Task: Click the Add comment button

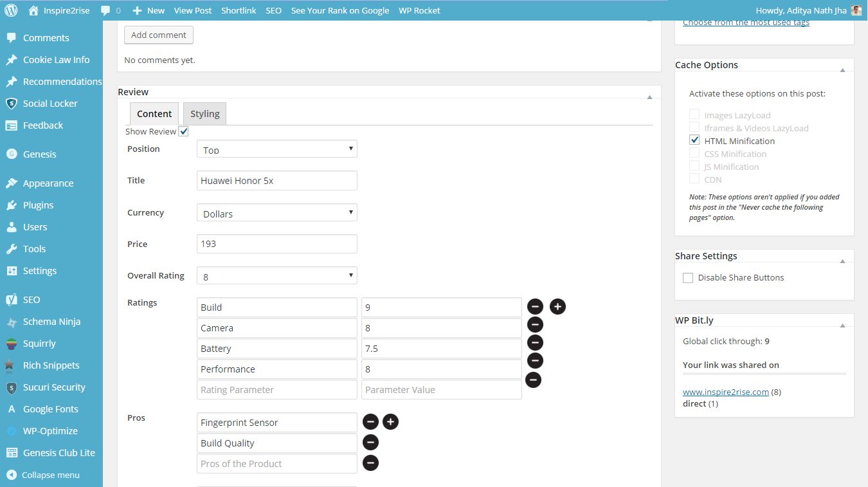Action: point(158,35)
